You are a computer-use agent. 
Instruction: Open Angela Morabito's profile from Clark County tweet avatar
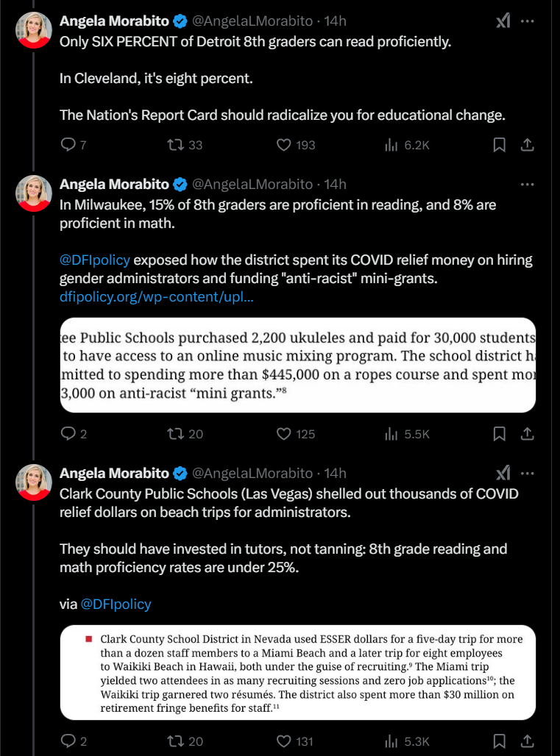click(34, 482)
